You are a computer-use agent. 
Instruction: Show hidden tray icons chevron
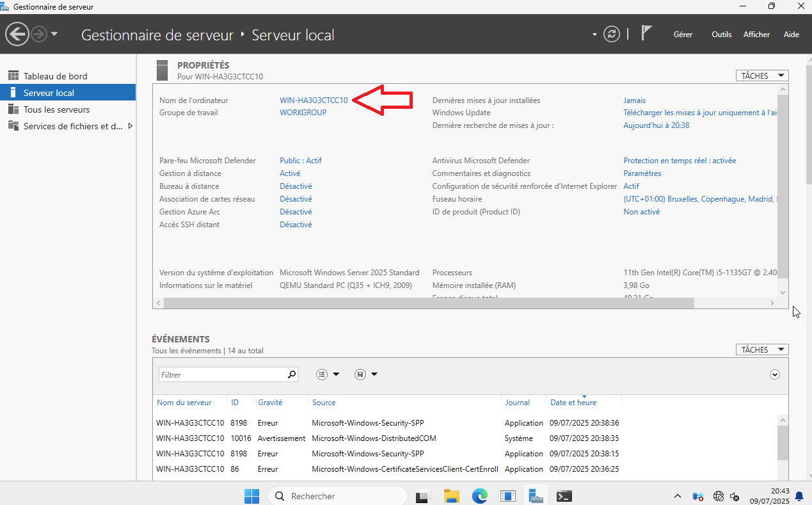tap(678, 496)
